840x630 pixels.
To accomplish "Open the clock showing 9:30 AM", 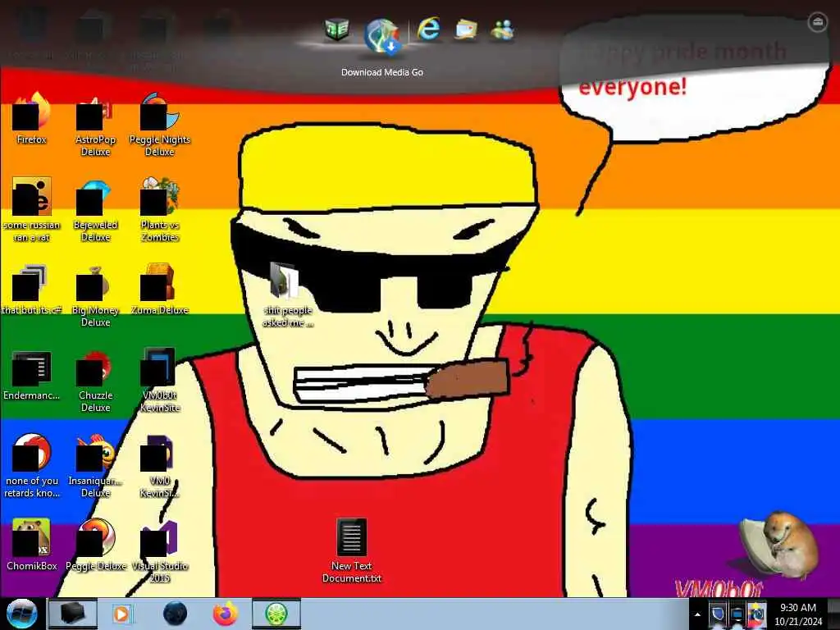I will pyautogui.click(x=798, y=614).
